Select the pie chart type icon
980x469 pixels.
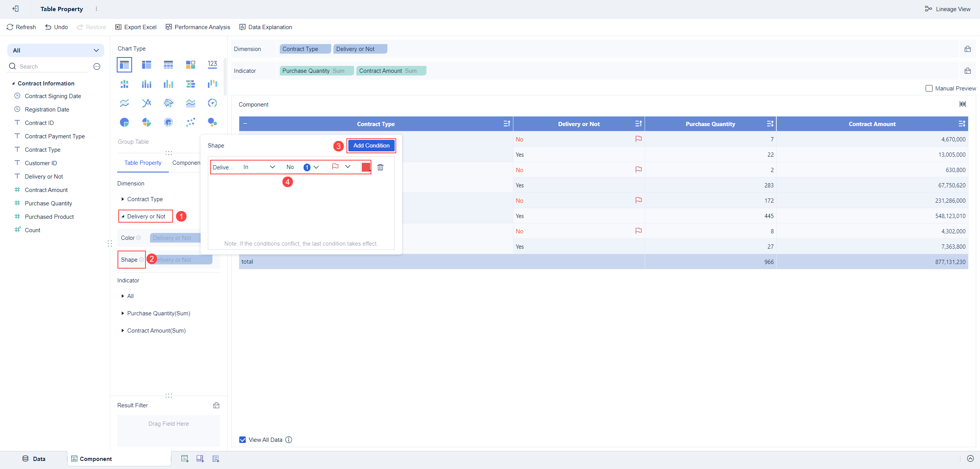point(124,122)
